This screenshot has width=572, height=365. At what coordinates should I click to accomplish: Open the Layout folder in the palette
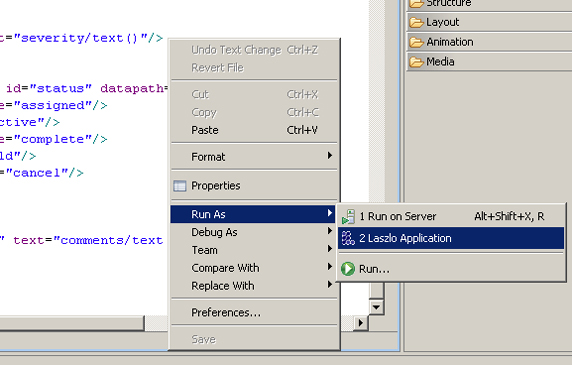pos(490,22)
